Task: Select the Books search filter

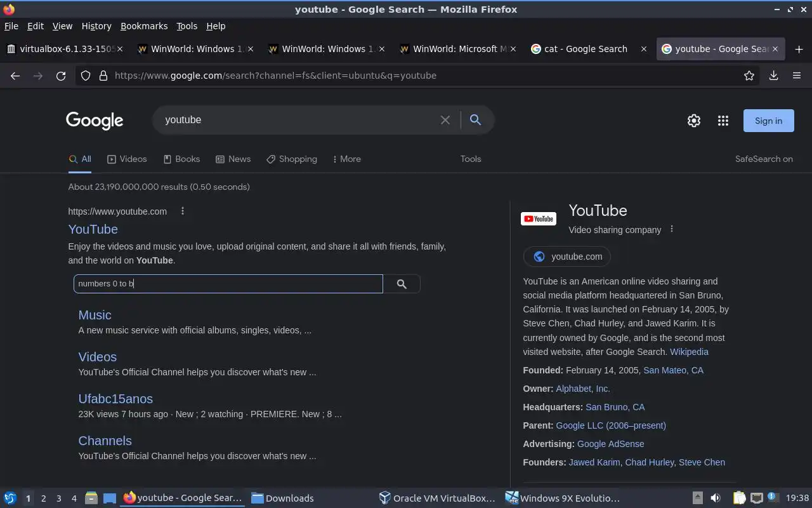Action: [x=181, y=159]
